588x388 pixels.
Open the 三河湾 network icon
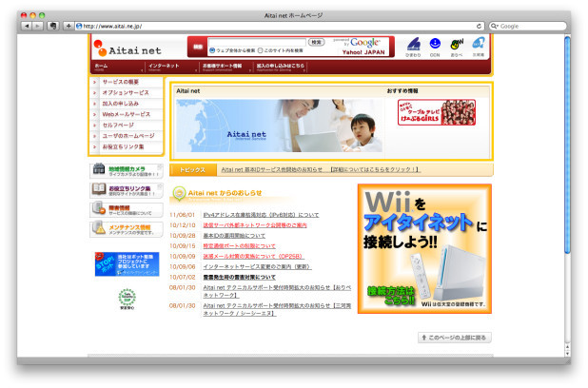(479, 47)
